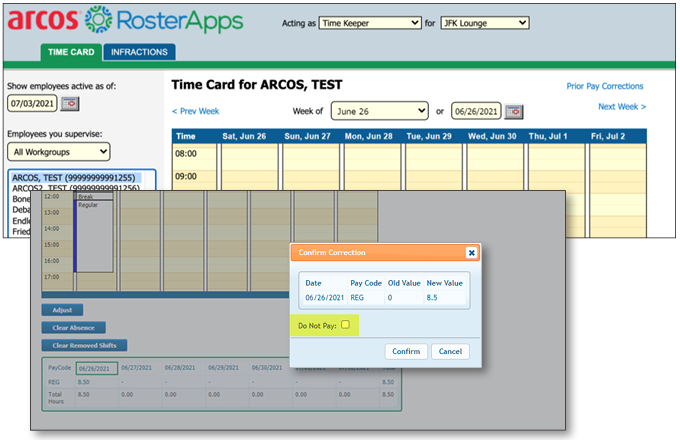Cancel the correction dialog
680x440 pixels.
click(449, 351)
